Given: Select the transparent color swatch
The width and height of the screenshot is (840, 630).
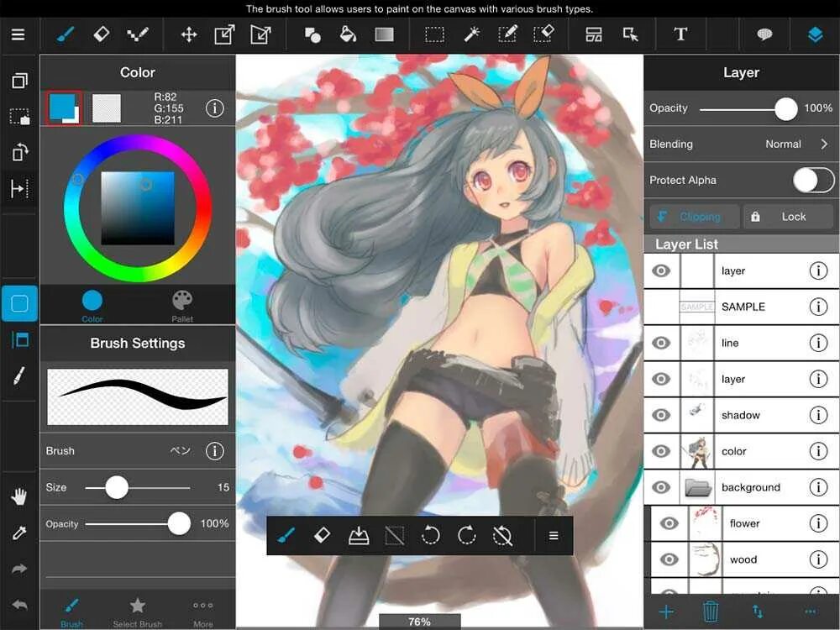Looking at the screenshot, I should click(106, 108).
